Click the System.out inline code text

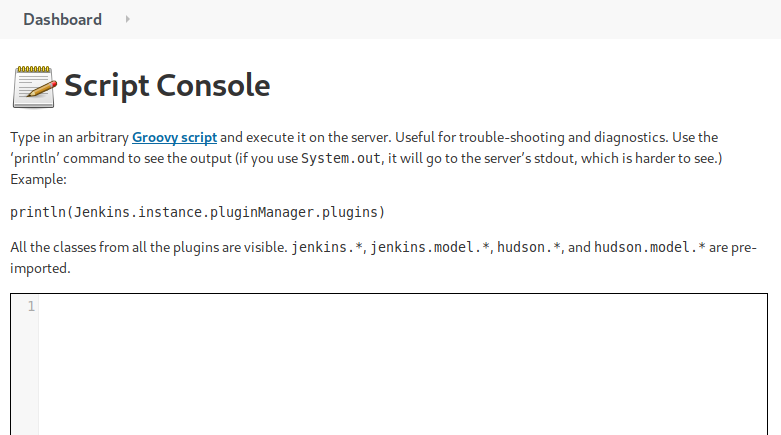341,159
